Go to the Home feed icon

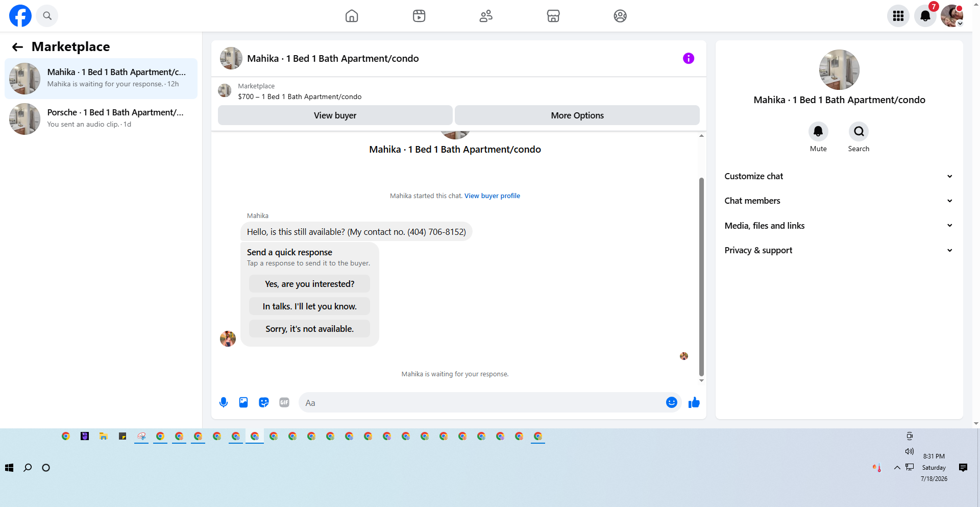(352, 16)
